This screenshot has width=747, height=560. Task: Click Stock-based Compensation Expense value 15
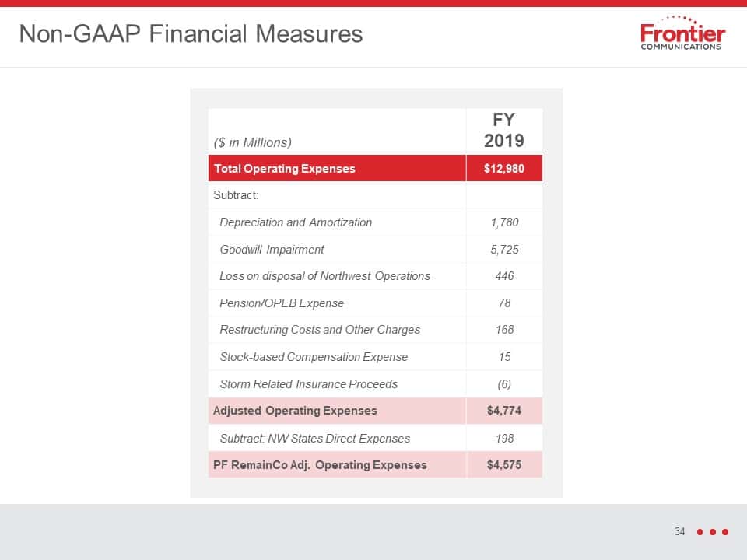tap(504, 357)
